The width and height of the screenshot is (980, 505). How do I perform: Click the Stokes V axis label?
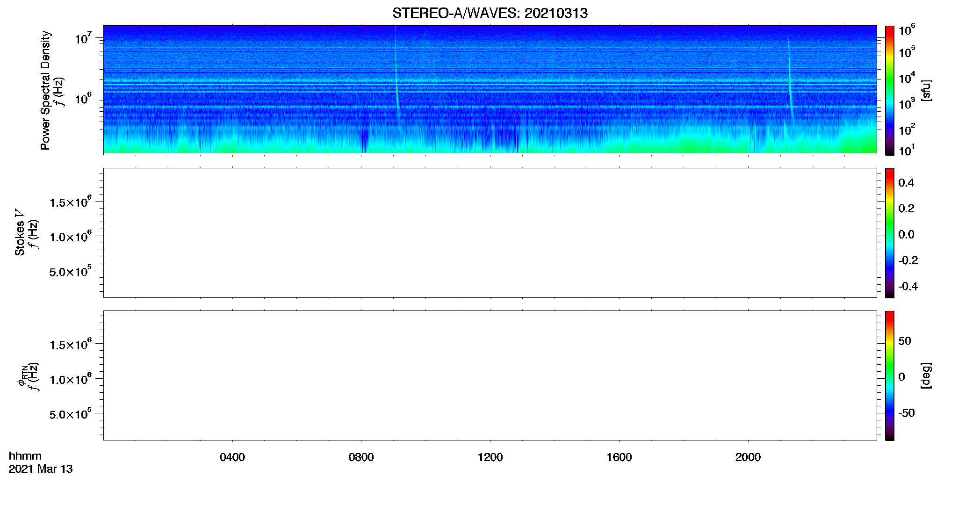tap(20, 232)
